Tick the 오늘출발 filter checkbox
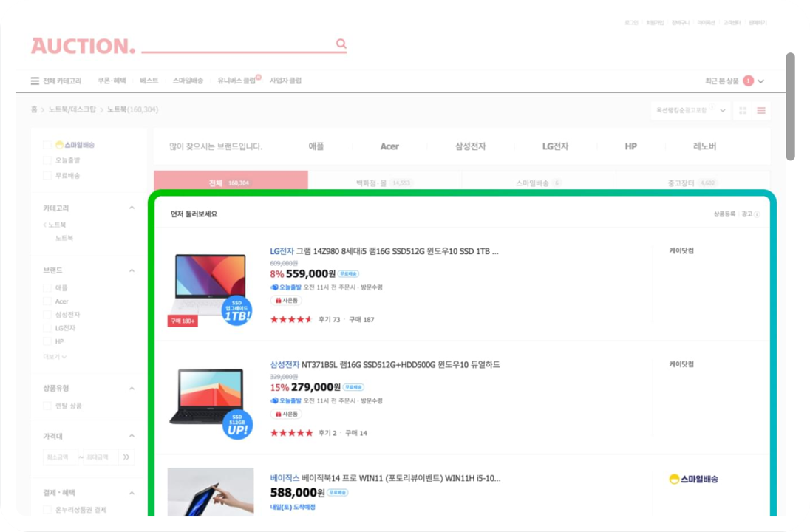The image size is (810, 532). pos(47,160)
